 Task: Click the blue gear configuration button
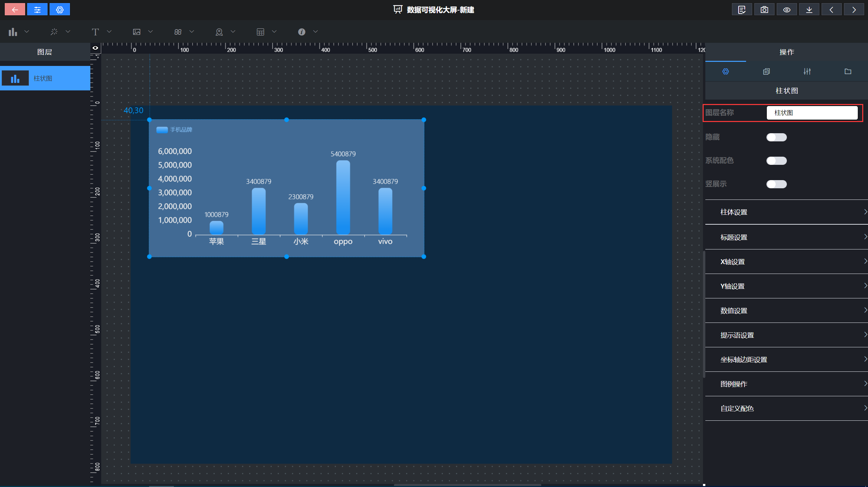60,10
